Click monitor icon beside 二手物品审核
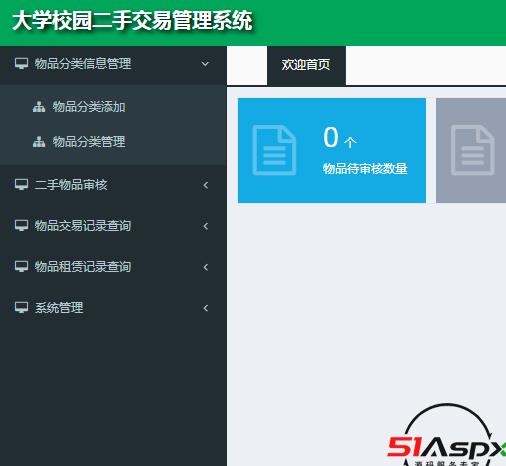Image resolution: width=506 pixels, height=466 pixels. [21, 184]
